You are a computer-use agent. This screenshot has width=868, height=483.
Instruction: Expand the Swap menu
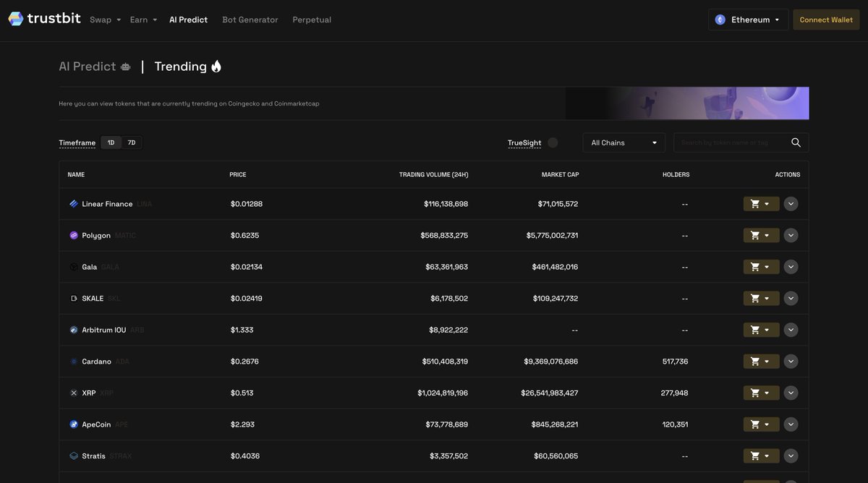[105, 20]
